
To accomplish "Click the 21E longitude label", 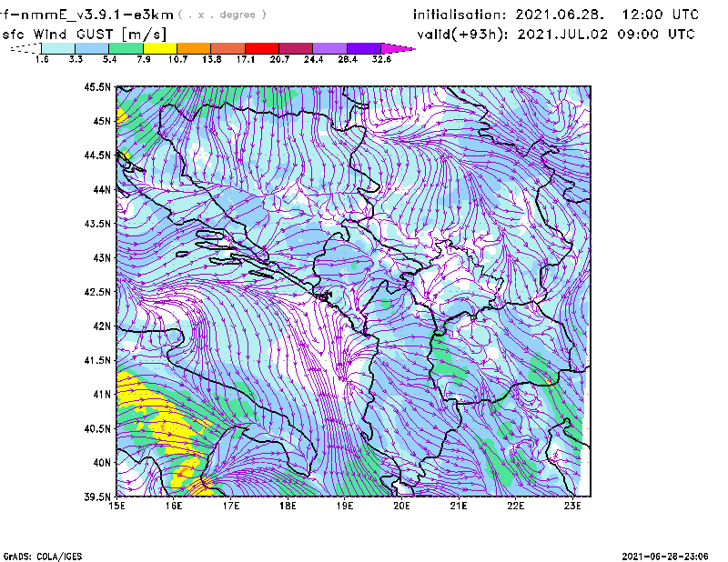I will 459,506.
